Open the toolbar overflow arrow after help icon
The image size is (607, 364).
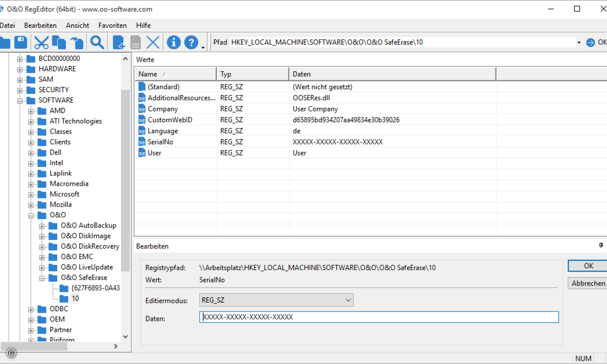(x=203, y=48)
